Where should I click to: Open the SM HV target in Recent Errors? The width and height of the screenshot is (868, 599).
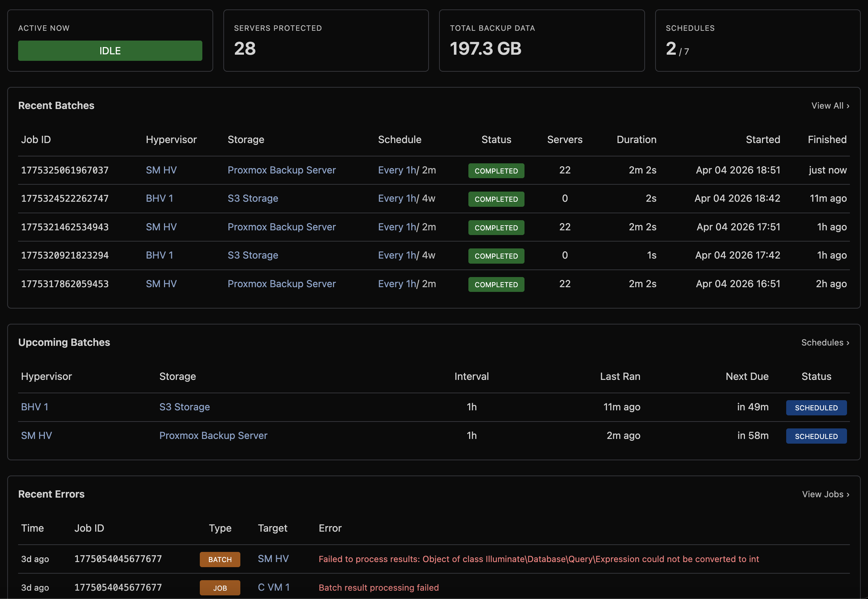(273, 558)
